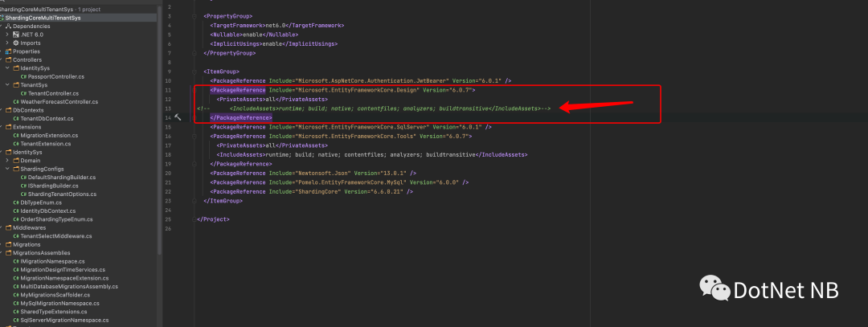Click line number 18 in the gutter

point(168,154)
